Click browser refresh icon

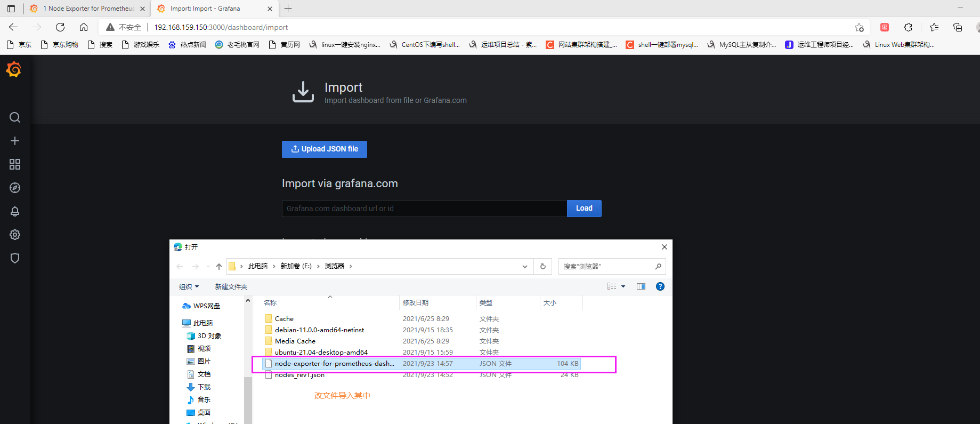click(x=60, y=27)
